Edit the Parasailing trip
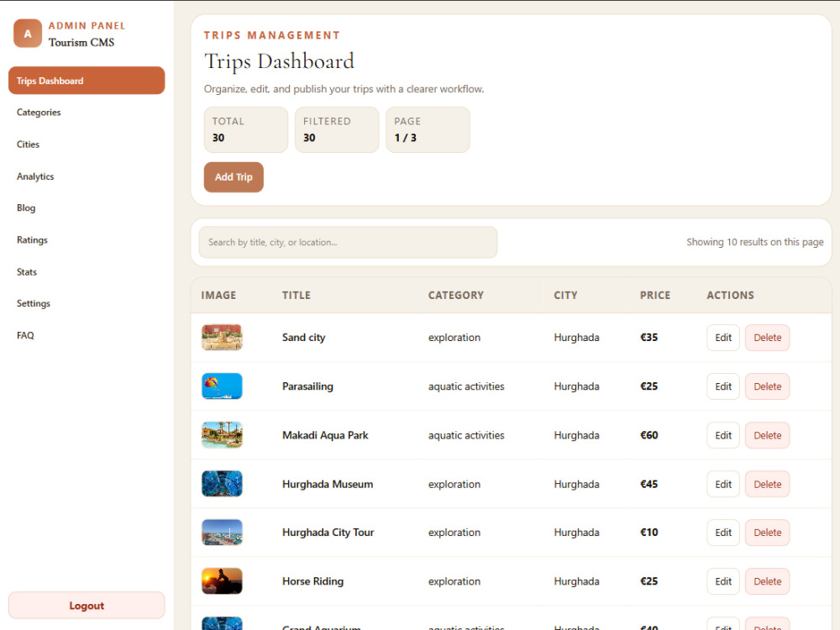 pyautogui.click(x=722, y=386)
